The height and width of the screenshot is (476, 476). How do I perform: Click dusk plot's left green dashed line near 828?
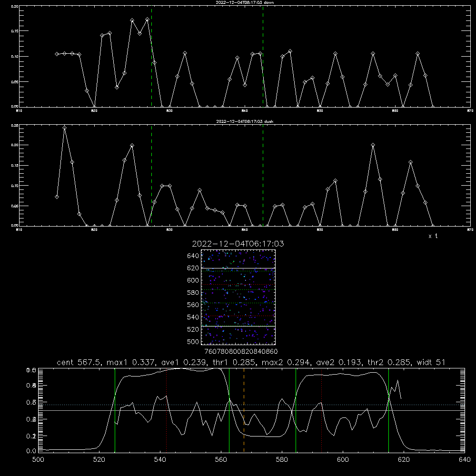[x=151, y=176]
